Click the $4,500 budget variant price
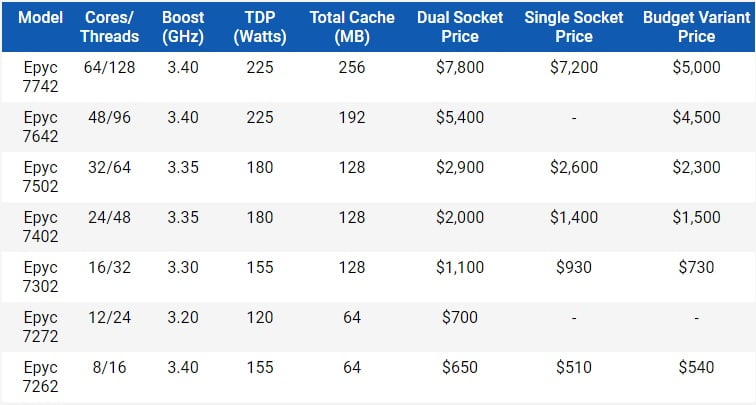The image size is (756, 405). [x=694, y=118]
